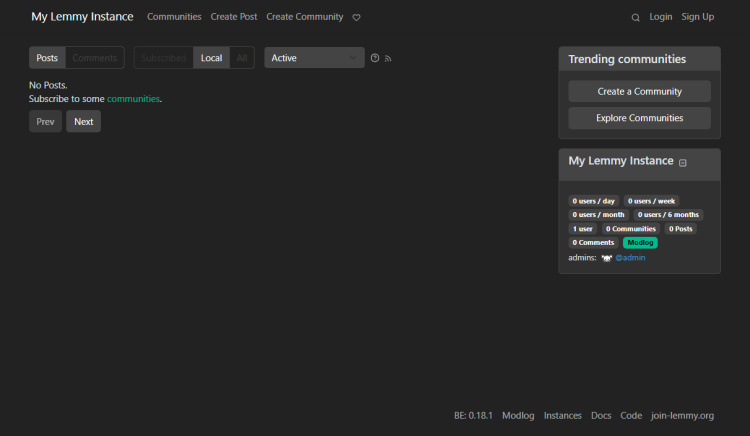The image size is (750, 436).
Task: Open Communities in the top navigation
Action: (x=174, y=17)
